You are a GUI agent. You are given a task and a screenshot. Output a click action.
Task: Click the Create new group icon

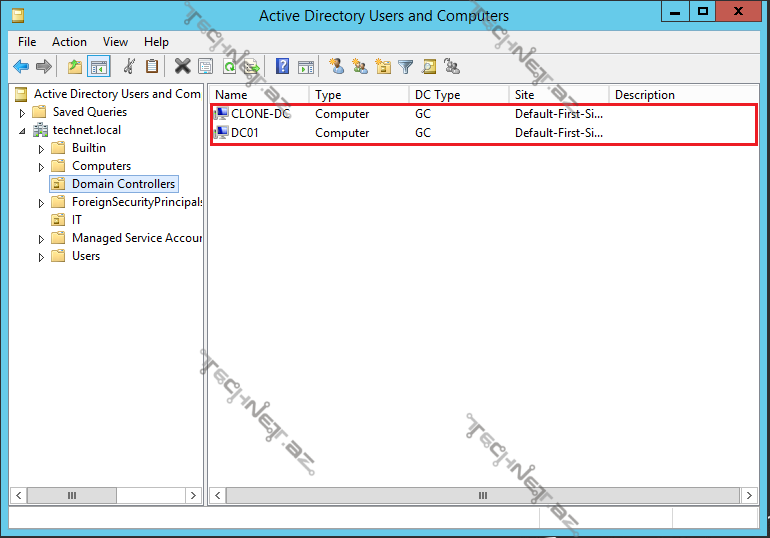point(360,67)
